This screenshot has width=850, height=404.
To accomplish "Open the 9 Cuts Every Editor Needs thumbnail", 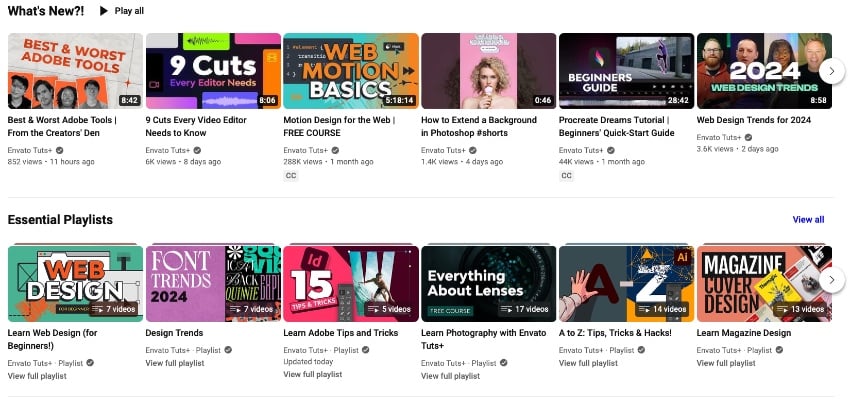I will 213,71.
